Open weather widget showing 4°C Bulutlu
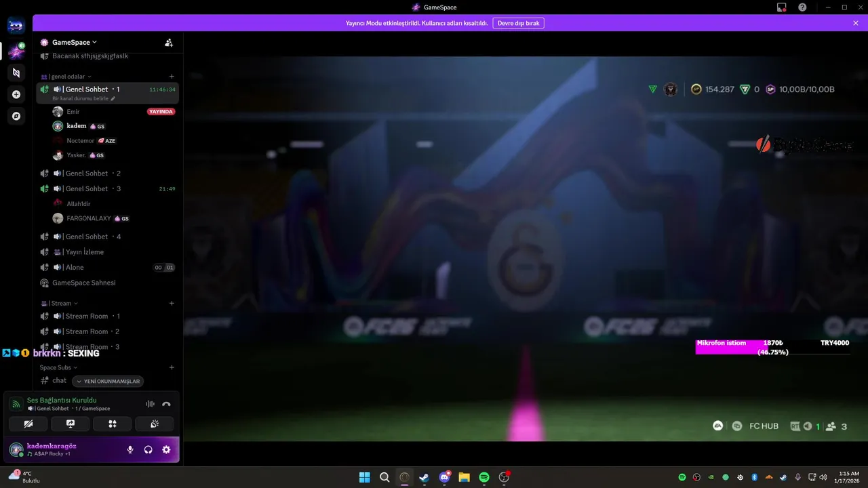 pos(25,477)
